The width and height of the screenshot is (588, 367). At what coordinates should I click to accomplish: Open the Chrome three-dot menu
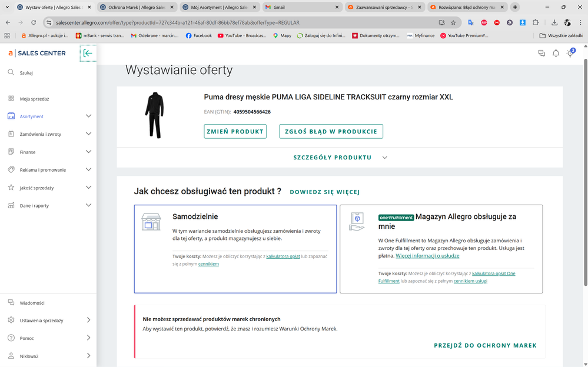point(580,22)
